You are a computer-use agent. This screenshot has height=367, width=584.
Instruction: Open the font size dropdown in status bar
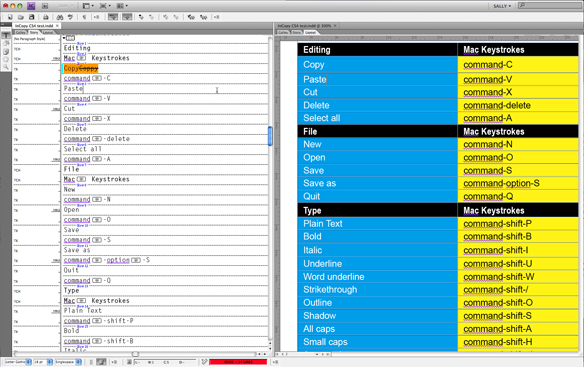50,362
